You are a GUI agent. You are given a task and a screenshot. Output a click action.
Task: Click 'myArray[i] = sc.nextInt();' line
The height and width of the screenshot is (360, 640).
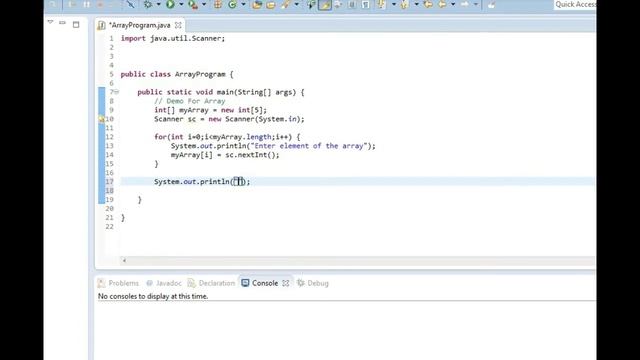pyautogui.click(x=225, y=155)
